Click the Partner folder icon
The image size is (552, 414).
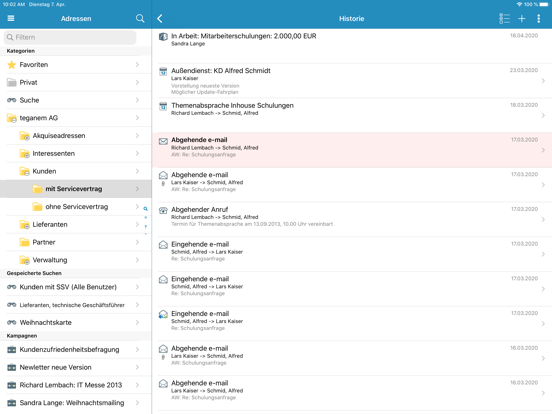[24, 242]
